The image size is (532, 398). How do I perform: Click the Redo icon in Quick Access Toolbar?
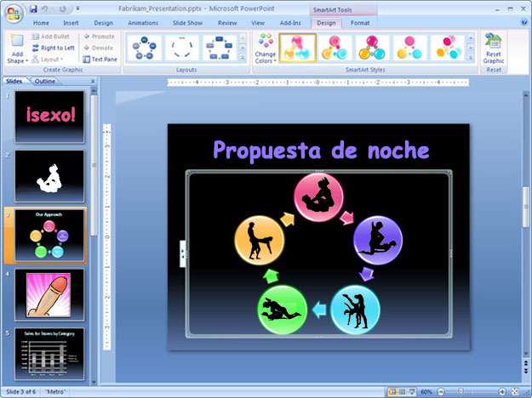point(62,9)
